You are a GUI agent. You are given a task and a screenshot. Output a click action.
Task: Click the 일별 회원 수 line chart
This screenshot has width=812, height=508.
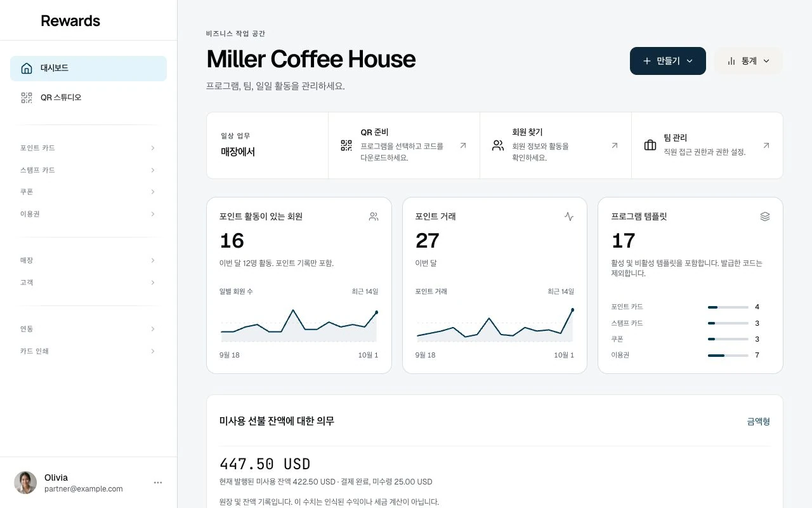[299, 325]
